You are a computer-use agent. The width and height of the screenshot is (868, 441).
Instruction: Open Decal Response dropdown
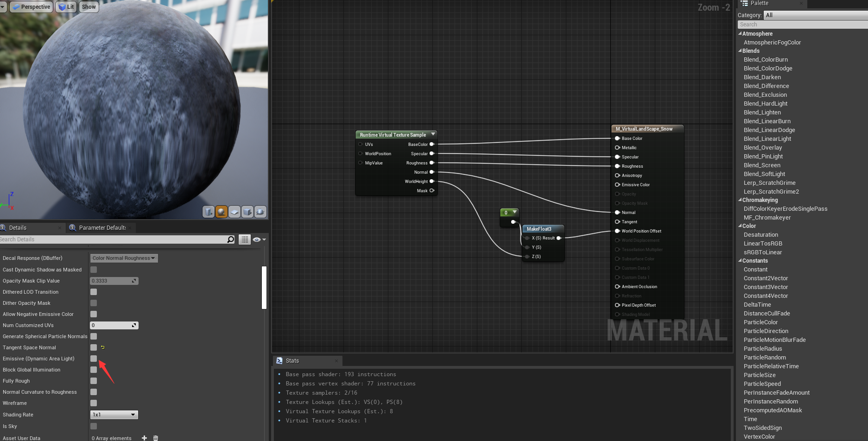pos(123,258)
